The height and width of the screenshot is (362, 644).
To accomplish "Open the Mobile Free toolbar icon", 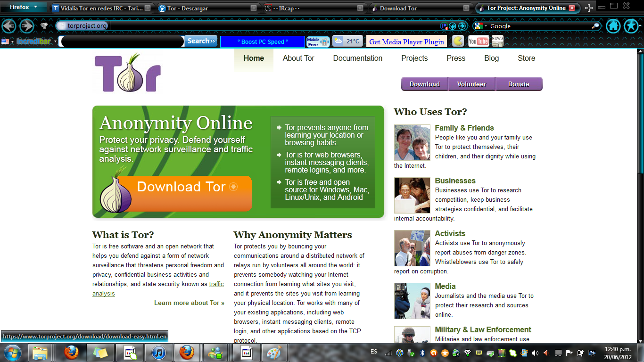I will pyautogui.click(x=318, y=41).
